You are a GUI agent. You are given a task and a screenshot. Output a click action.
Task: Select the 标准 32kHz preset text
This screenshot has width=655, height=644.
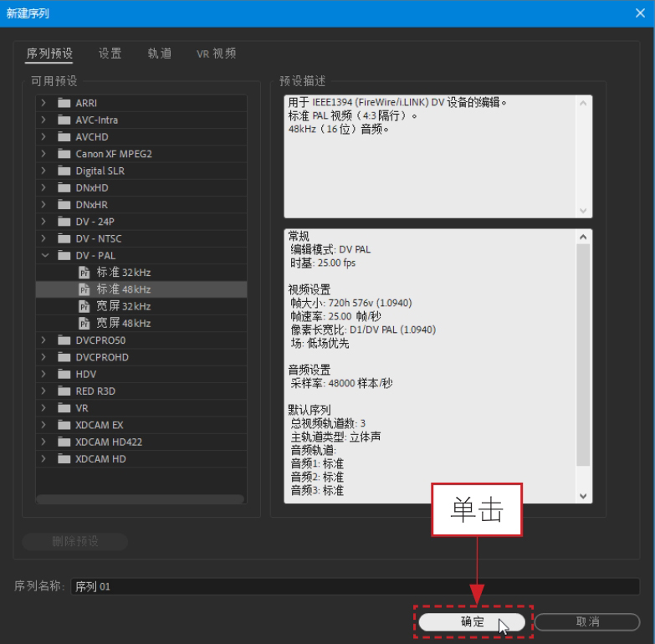click(x=124, y=273)
